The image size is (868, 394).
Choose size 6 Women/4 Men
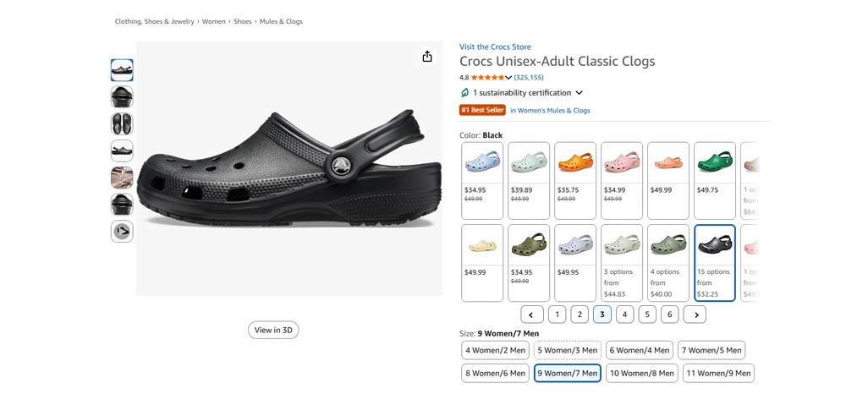640,350
